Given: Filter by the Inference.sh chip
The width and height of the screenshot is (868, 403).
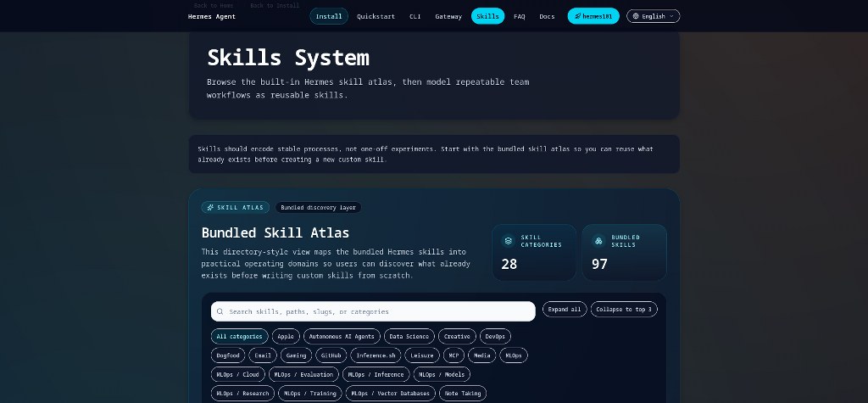Looking at the screenshot, I should coord(376,355).
